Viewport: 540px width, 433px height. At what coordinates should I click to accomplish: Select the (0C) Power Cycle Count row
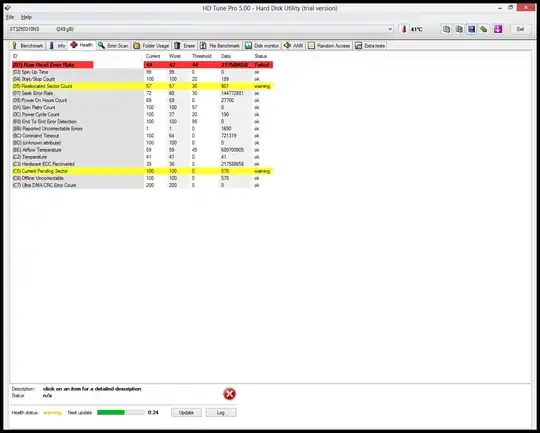point(143,114)
